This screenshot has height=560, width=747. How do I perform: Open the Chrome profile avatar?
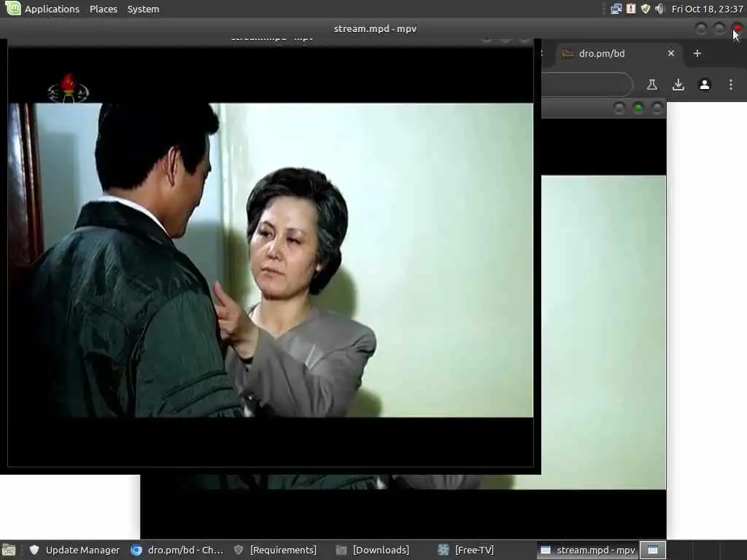tap(705, 85)
